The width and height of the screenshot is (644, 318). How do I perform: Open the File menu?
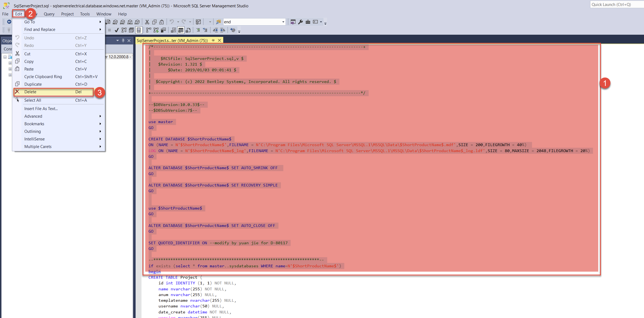[x=5, y=14]
